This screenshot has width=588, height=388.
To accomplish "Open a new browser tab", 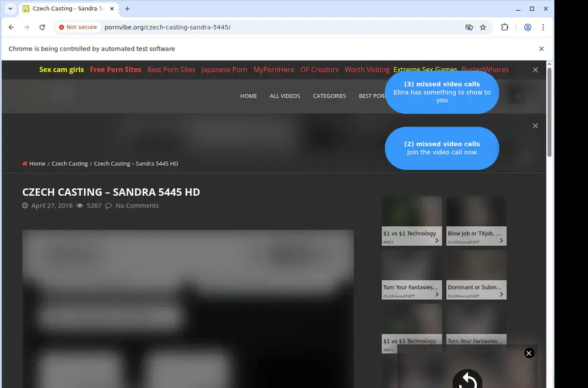I will click(127, 9).
